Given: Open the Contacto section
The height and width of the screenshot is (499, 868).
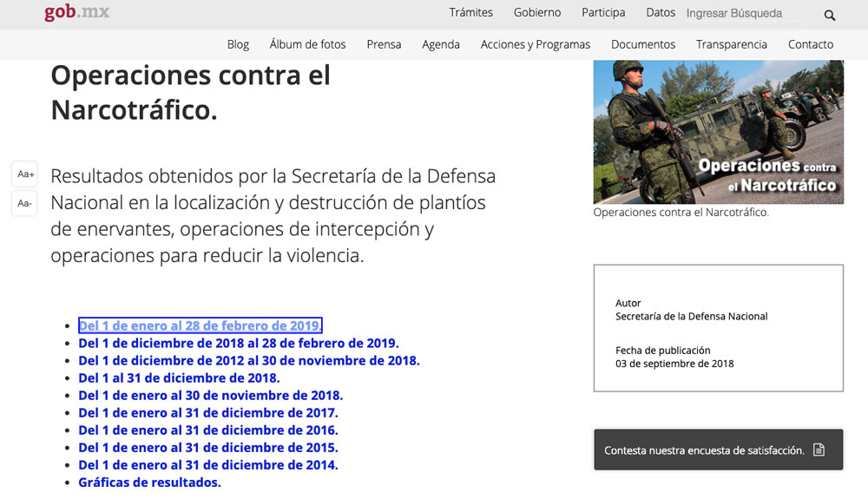Looking at the screenshot, I should pyautogui.click(x=811, y=44).
